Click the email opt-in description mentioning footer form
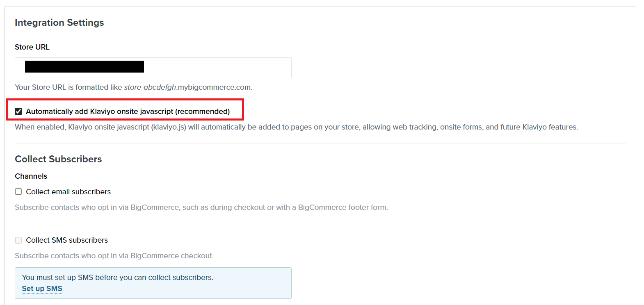Viewport: 644px width, 305px height. tap(201, 207)
